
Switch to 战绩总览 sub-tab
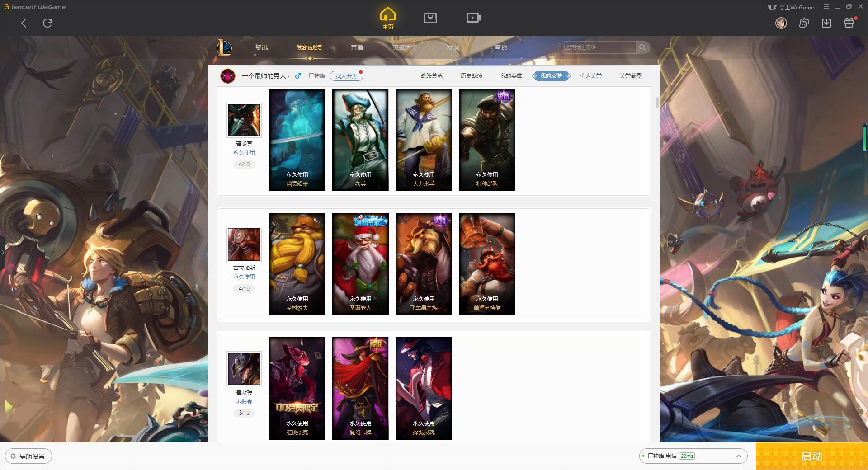click(432, 76)
